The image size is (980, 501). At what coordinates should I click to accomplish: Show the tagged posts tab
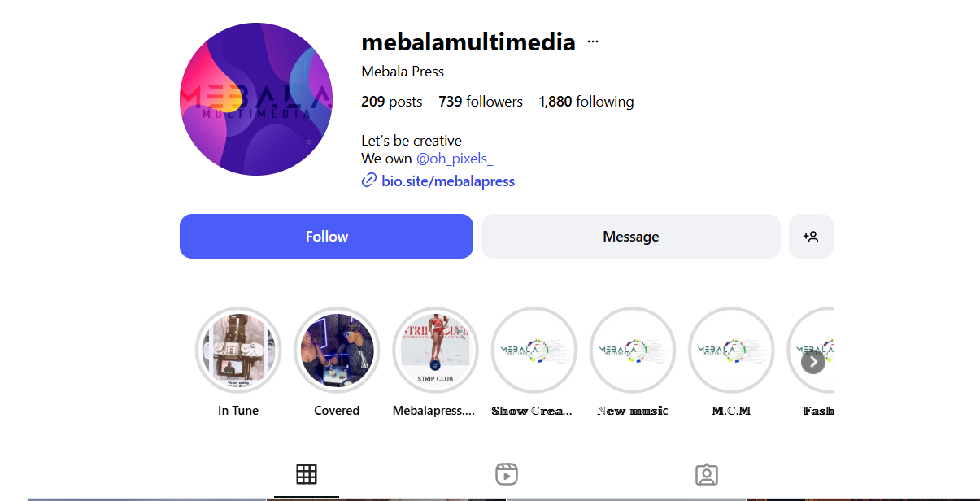coord(707,474)
